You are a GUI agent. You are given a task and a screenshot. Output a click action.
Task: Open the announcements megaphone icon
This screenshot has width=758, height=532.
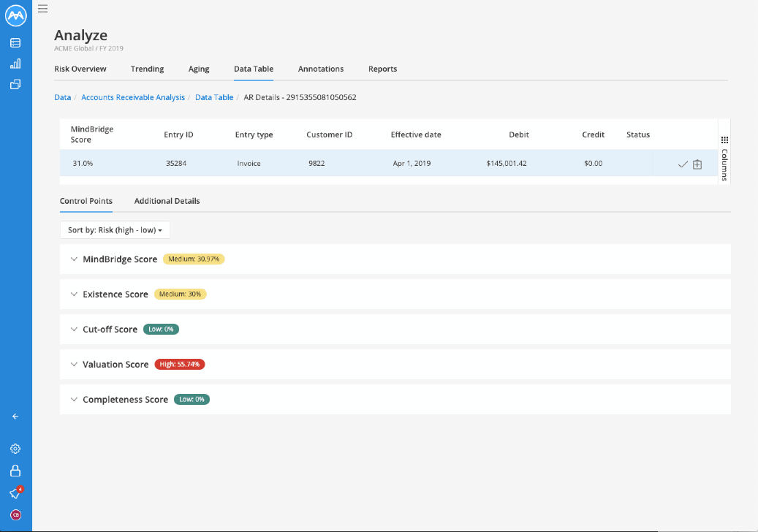click(x=15, y=493)
